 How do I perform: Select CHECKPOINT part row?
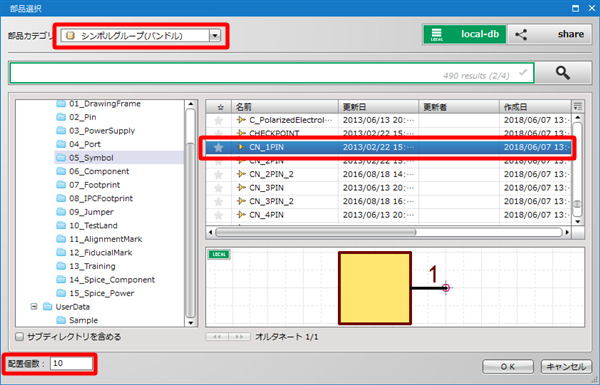click(x=389, y=134)
